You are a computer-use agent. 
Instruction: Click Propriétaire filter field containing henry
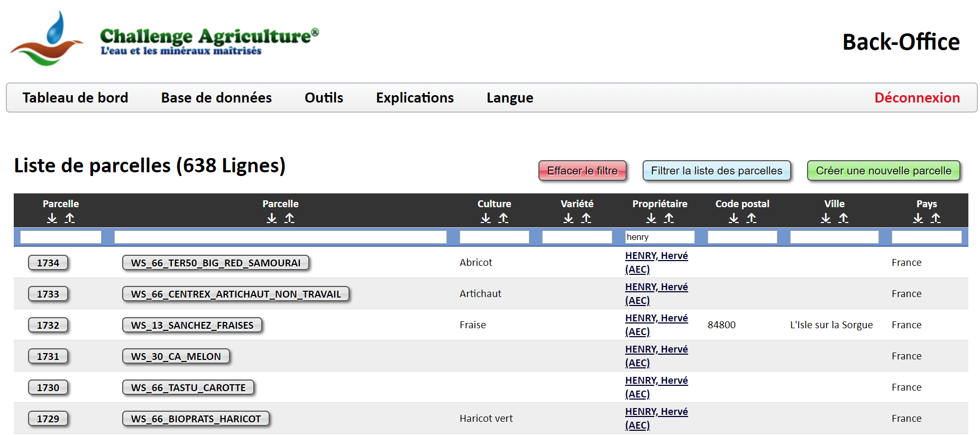660,237
